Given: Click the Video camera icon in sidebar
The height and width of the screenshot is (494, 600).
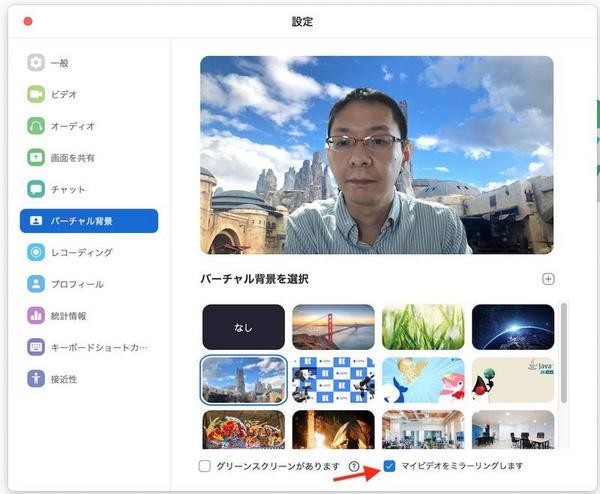Looking at the screenshot, I should click(36, 94).
